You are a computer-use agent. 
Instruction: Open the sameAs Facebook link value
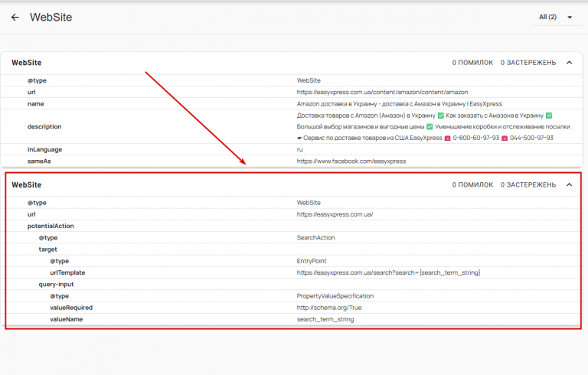351,161
